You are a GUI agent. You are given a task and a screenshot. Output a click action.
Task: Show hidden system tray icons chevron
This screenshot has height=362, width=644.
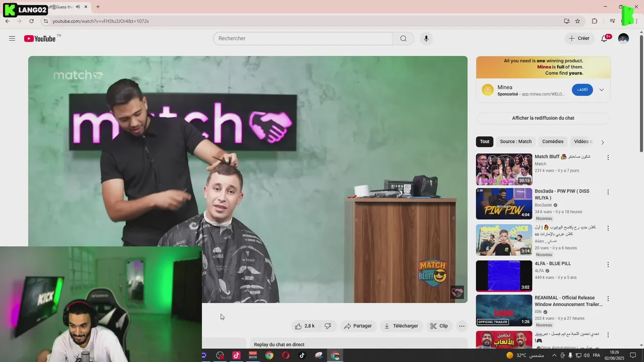554,355
